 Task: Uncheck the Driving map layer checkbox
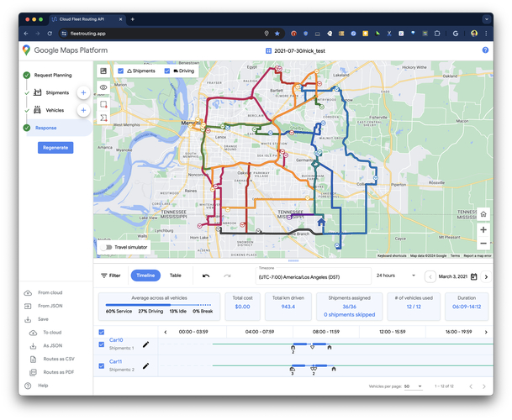tap(166, 71)
